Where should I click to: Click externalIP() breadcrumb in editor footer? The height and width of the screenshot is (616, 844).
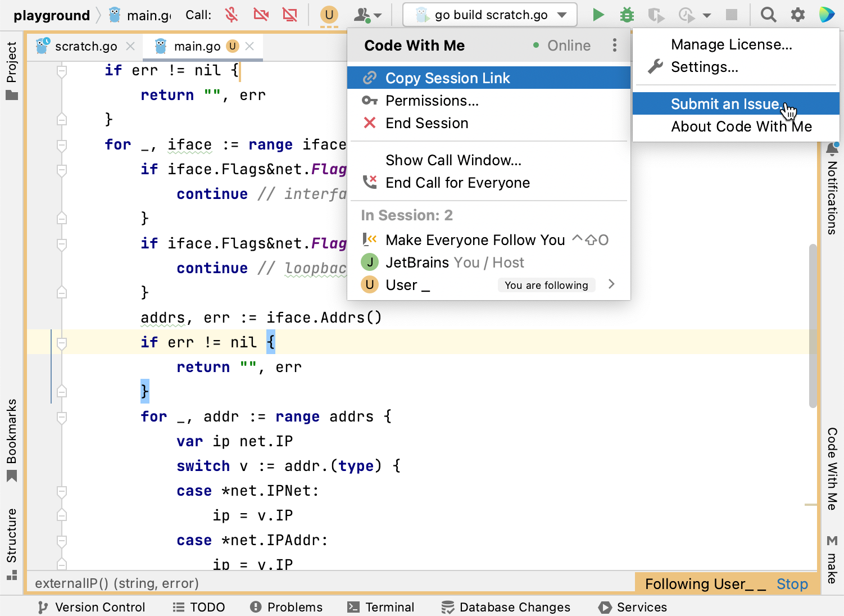tap(117, 583)
